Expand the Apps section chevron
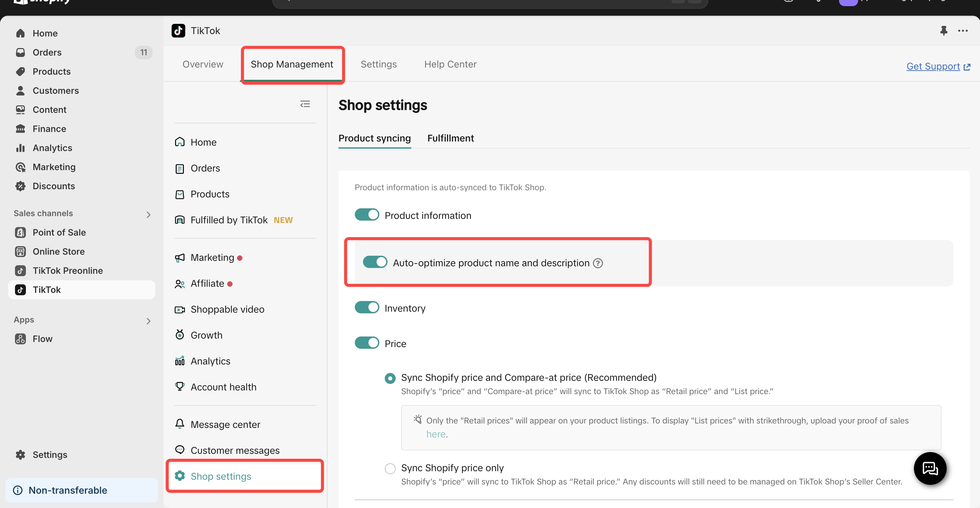 (x=148, y=321)
